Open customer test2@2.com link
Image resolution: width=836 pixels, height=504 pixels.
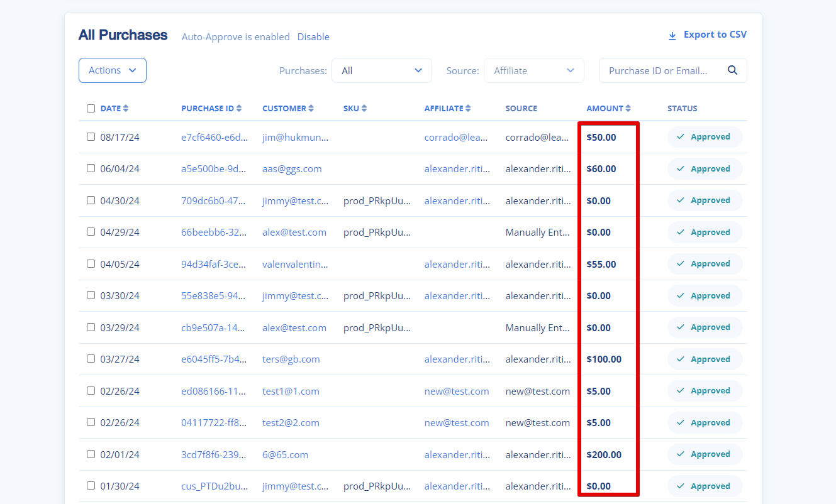(x=291, y=422)
